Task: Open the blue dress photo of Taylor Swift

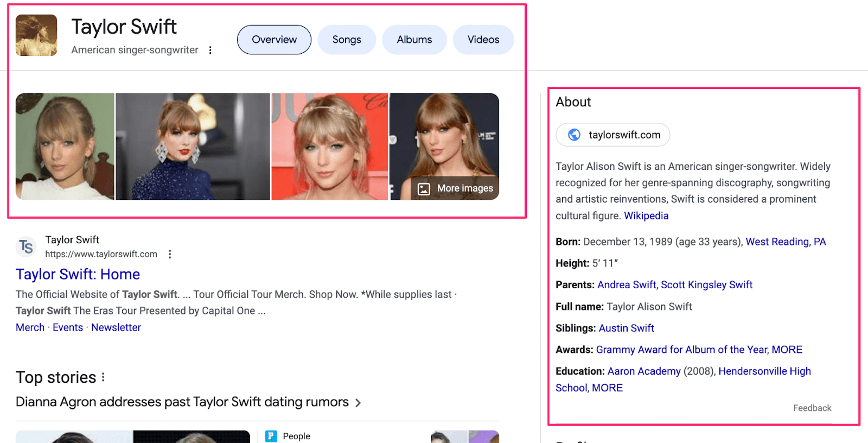Action: point(193,147)
